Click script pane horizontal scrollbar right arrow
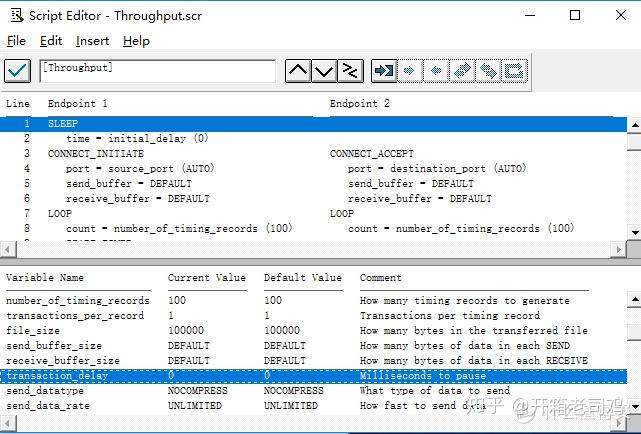This screenshot has width=641, height=434. [618, 249]
